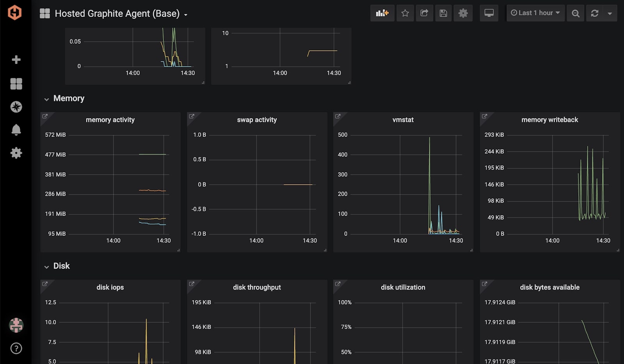Viewport: 624px width, 364px height.
Task: Refresh the dashboard
Action: pos(595,13)
